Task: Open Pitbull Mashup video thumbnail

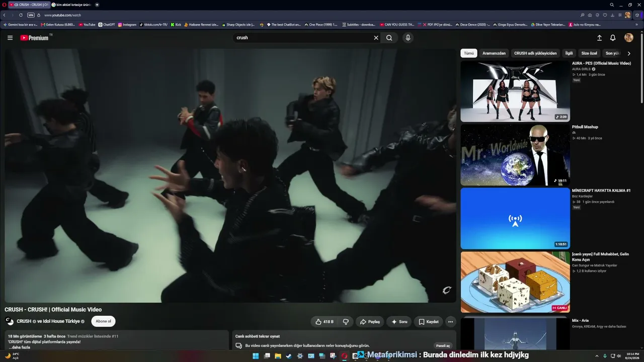Action: [x=515, y=155]
